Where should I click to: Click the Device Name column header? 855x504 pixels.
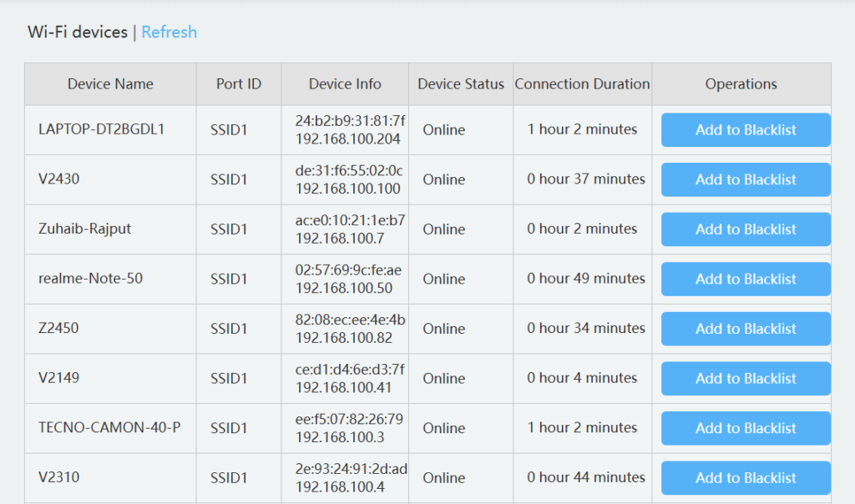[110, 83]
